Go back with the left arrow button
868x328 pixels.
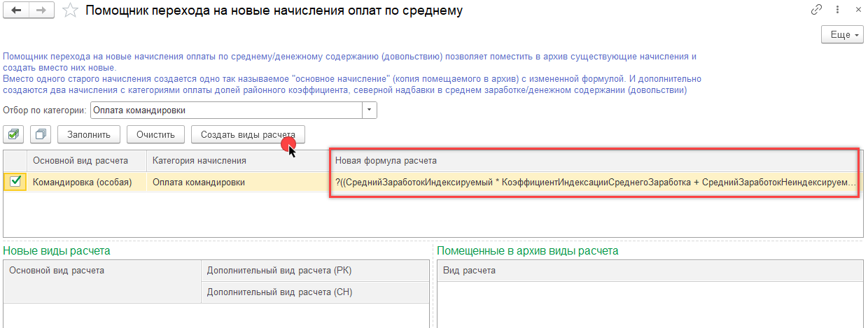(17, 10)
